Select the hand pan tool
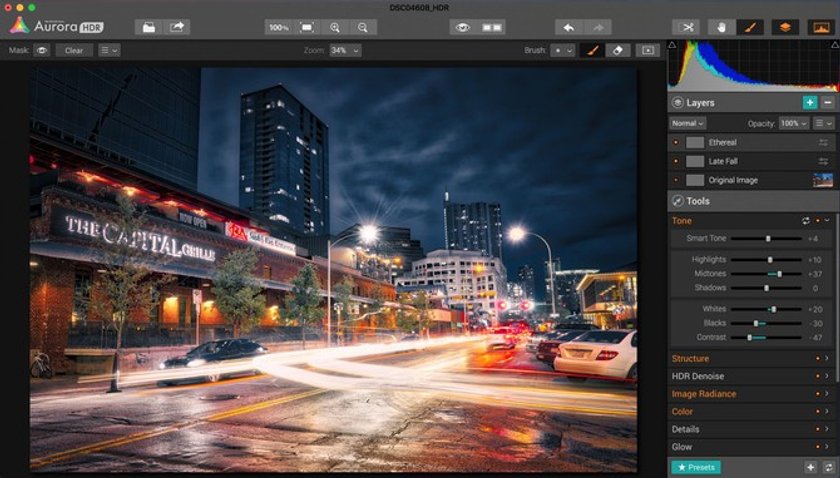The image size is (840, 478). (x=721, y=27)
